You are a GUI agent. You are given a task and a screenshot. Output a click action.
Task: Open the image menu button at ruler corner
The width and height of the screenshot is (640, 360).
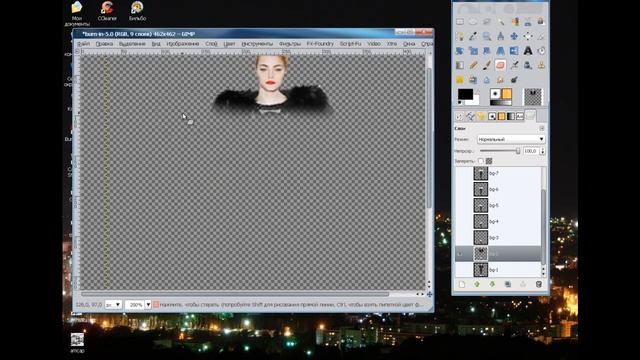point(77,52)
